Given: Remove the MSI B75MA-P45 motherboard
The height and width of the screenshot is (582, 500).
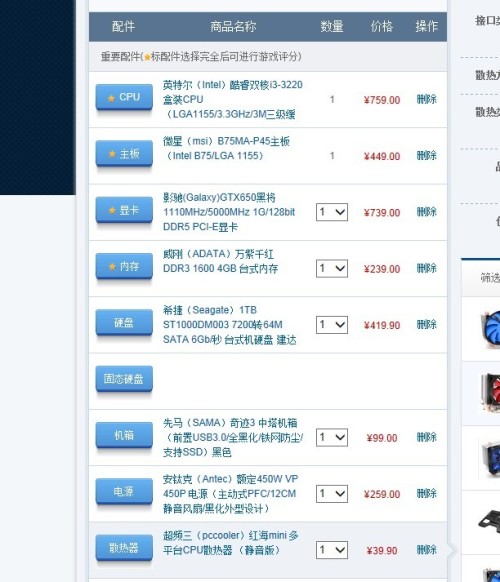Looking at the screenshot, I should click(427, 156).
